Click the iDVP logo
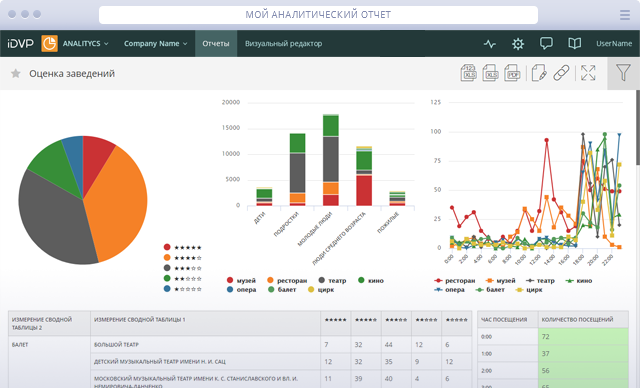The height and width of the screenshot is (388, 640). tap(20, 43)
